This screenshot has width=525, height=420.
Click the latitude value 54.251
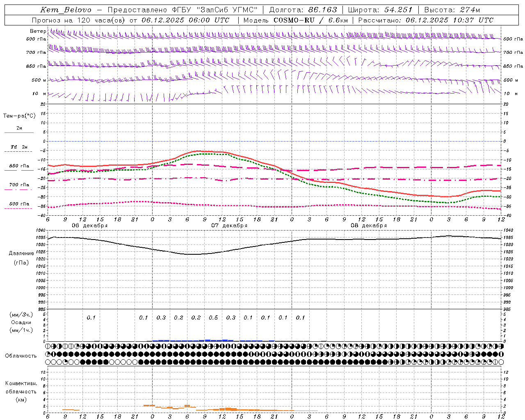click(398, 10)
